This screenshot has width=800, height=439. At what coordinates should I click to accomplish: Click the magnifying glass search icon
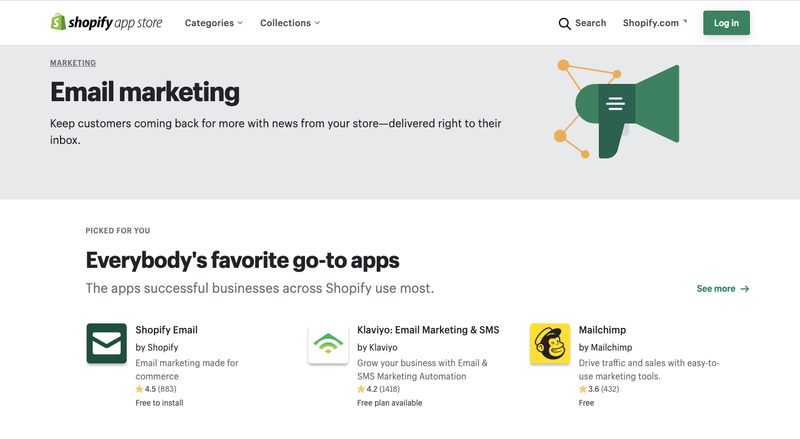[564, 23]
